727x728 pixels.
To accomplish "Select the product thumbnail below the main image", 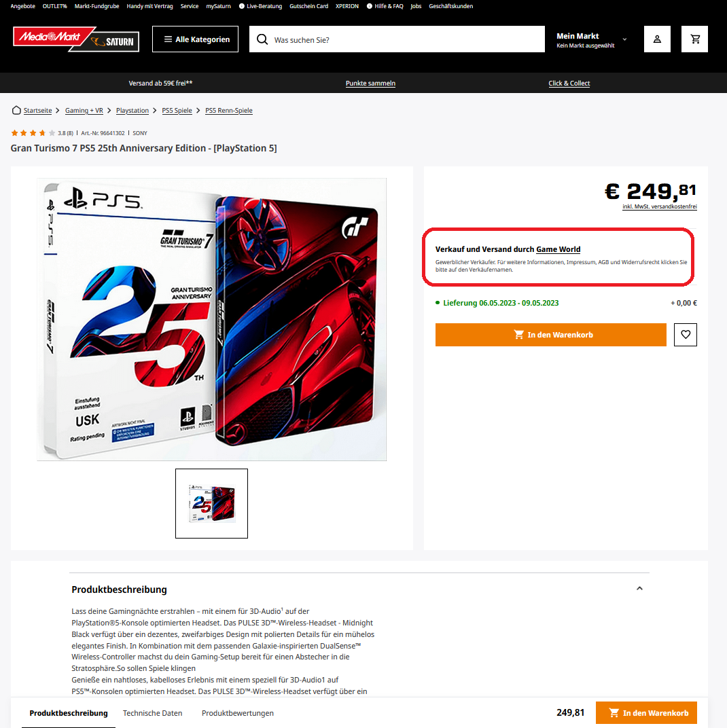I will pos(211,503).
